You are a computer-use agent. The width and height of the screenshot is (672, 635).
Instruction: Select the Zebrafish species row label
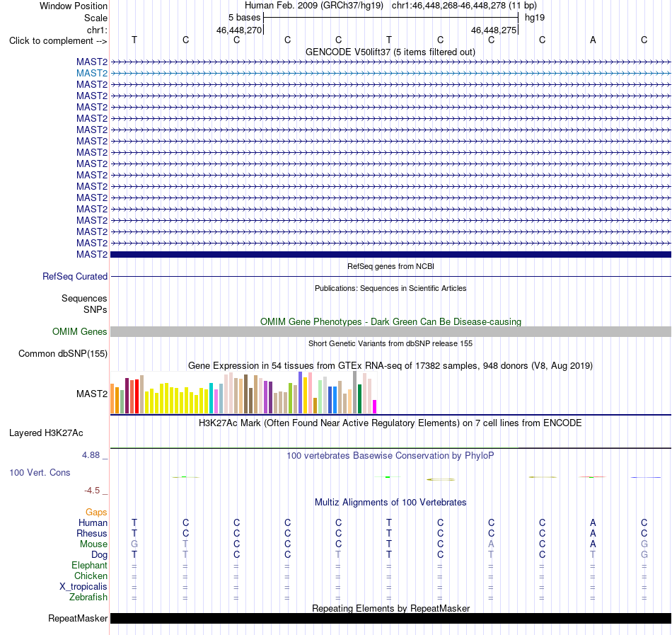(x=88, y=597)
